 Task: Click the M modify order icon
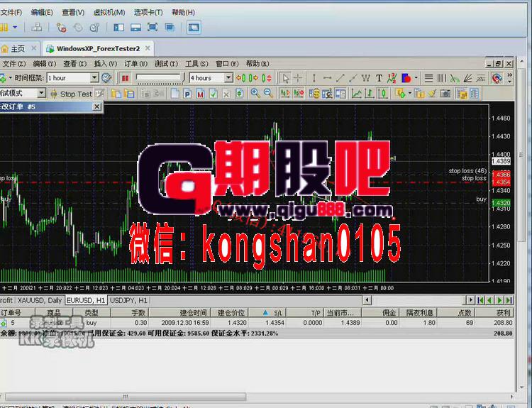pyautogui.click(x=200, y=94)
